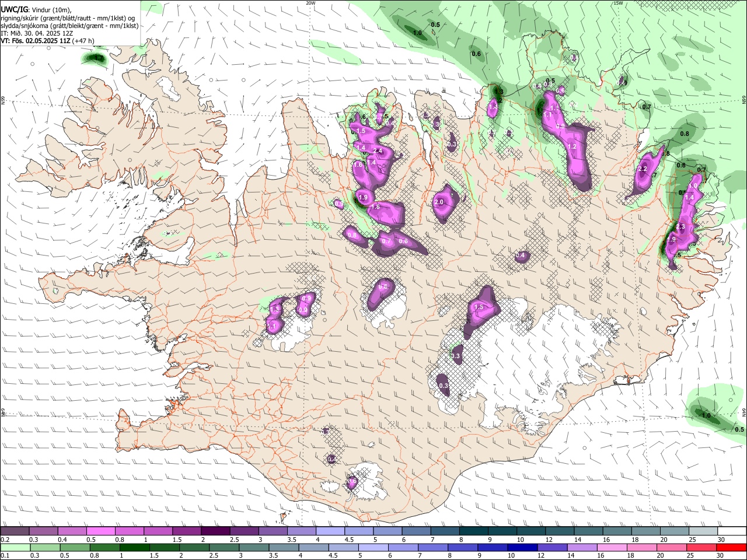Screen dimensions: 747x560
Task: Click the '2.2' snowfall value in the east
Action: pyautogui.click(x=643, y=169)
